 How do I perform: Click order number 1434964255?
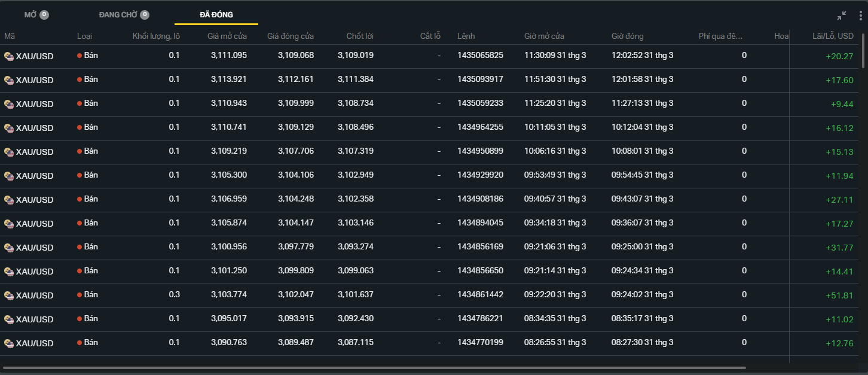(x=480, y=127)
